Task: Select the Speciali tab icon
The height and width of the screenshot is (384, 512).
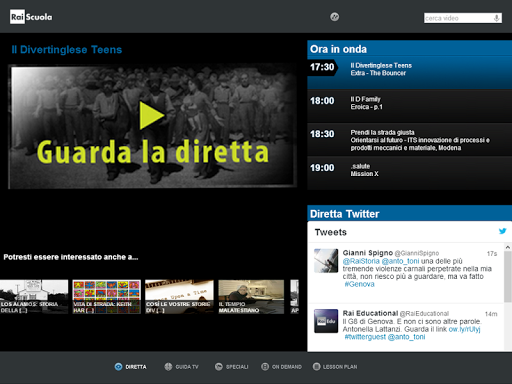Action: (219, 367)
